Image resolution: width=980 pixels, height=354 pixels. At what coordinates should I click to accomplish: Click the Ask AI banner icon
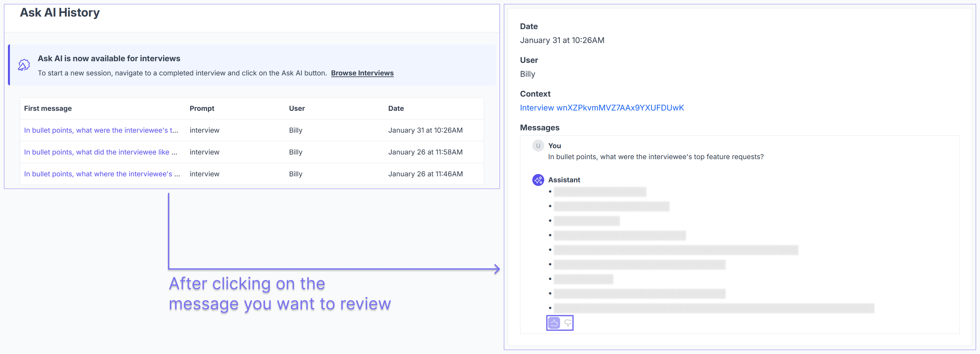[24, 65]
